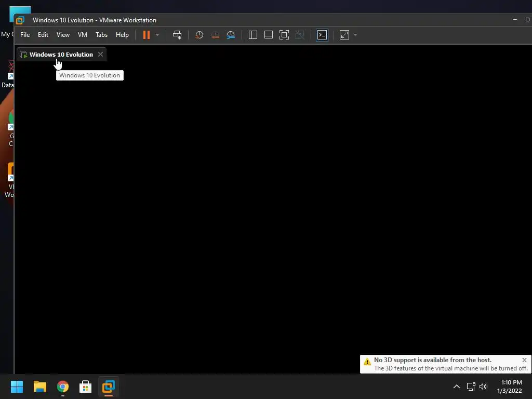The image size is (532, 399).
Task: Open the volume tray icon
Action: (483, 387)
